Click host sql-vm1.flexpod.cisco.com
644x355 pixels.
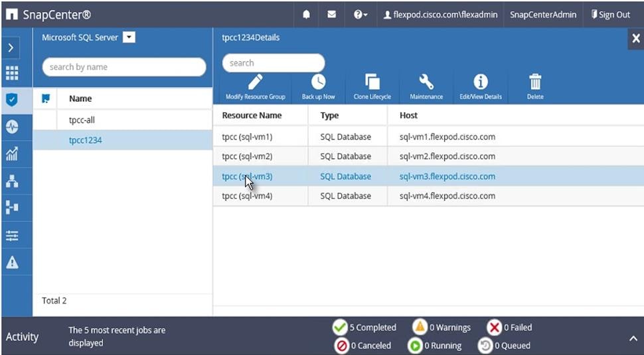click(x=447, y=136)
